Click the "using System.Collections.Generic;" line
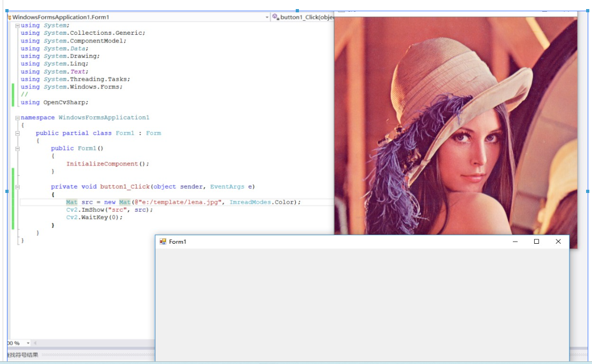Viewport: 592px width, 364px height. (x=83, y=33)
